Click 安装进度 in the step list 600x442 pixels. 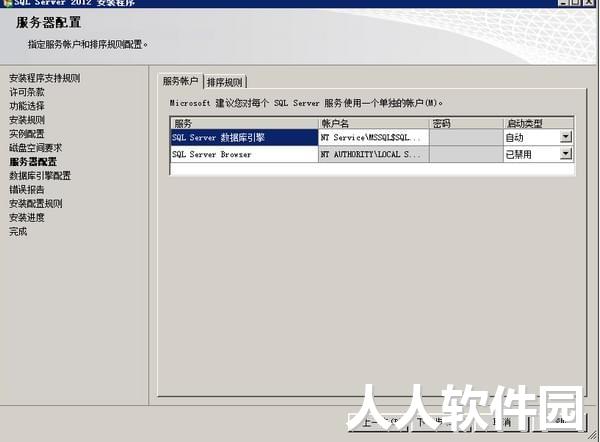pyautogui.click(x=27, y=217)
